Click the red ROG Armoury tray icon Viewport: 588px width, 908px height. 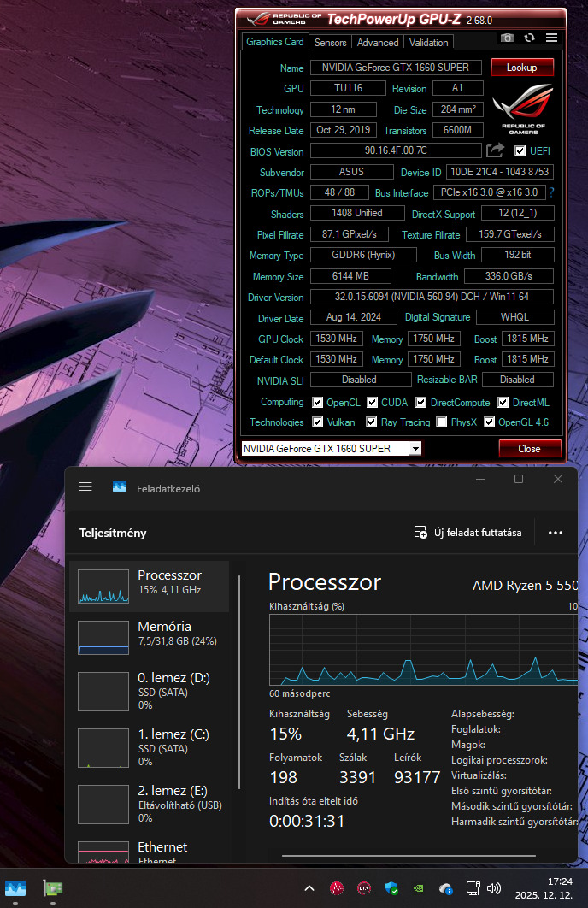pos(337,887)
